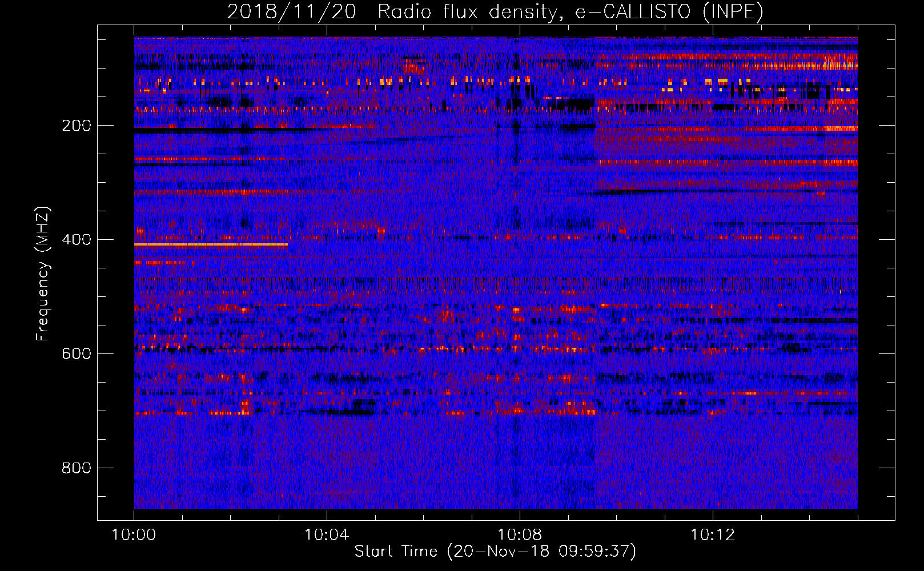Image resolution: width=924 pixels, height=571 pixels.
Task: Click the 'Frequency (MHZ)' axis label
Action: tap(43, 274)
